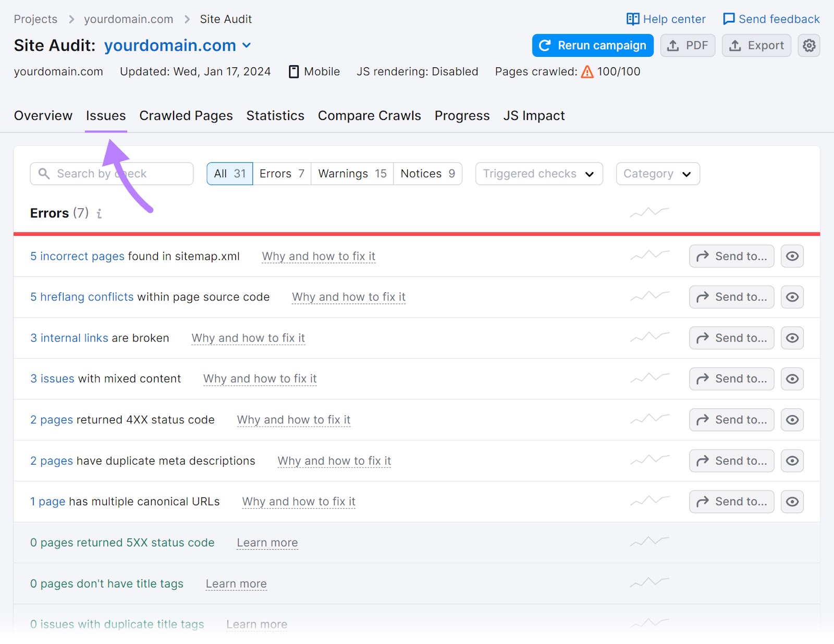Screen dimensions: 834x644
Task: Open fix instructions for hreflang conflicts
Action: point(348,297)
